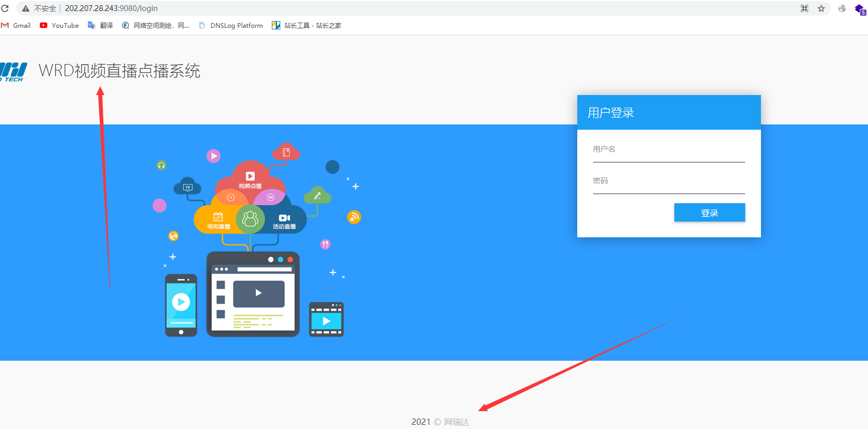The width and height of the screenshot is (868, 429).
Task: Open the purple extension icon with badge
Action: (x=860, y=9)
